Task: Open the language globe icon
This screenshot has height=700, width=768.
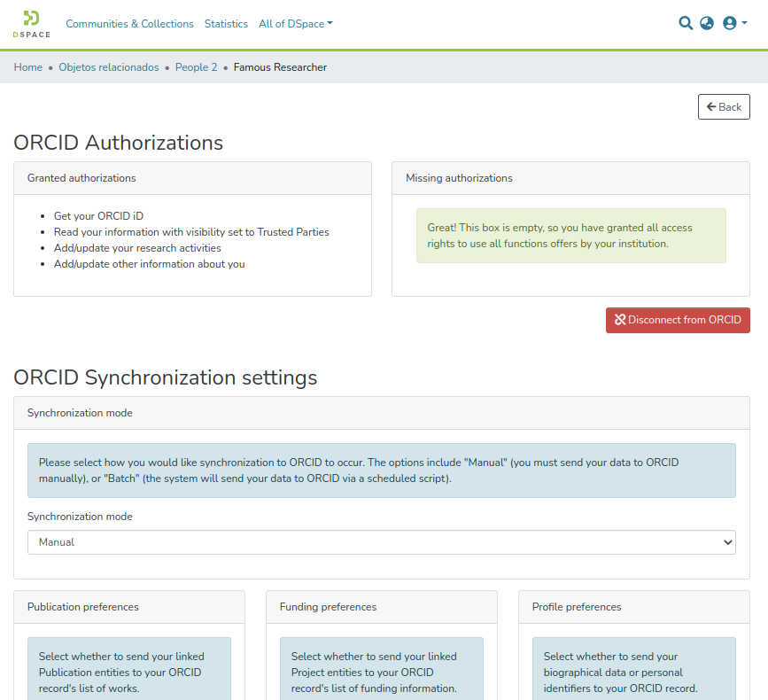Action: (x=707, y=24)
